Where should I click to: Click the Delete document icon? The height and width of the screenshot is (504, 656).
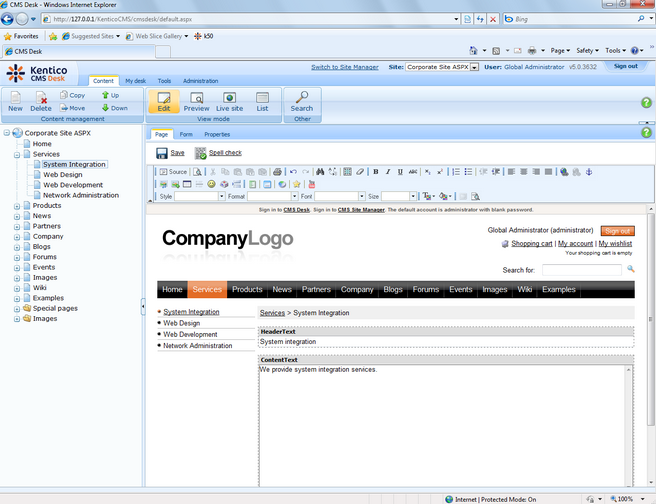pos(41,100)
